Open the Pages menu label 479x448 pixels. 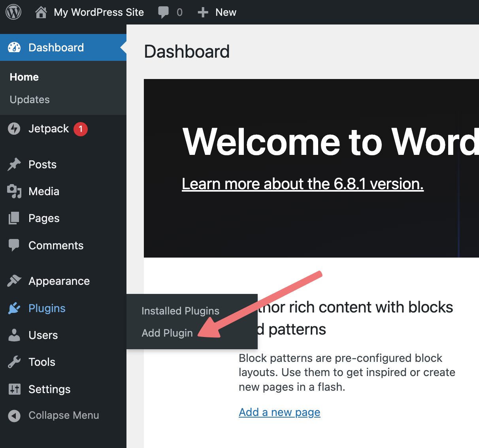pyautogui.click(x=44, y=218)
